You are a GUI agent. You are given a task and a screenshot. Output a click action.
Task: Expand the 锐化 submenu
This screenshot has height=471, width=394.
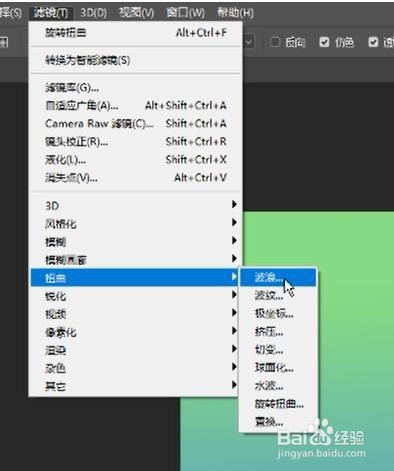134,295
